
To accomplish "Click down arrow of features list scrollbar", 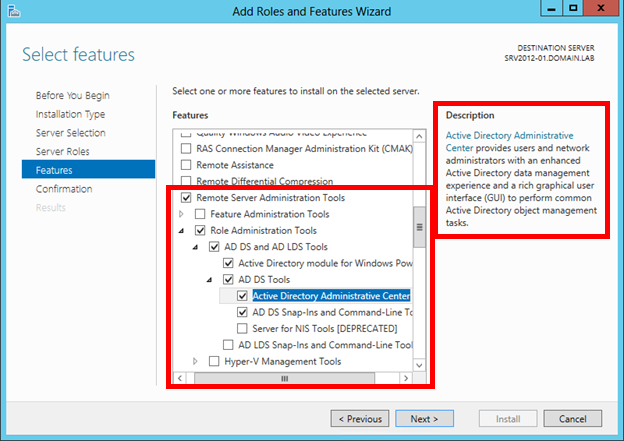I will (x=419, y=365).
